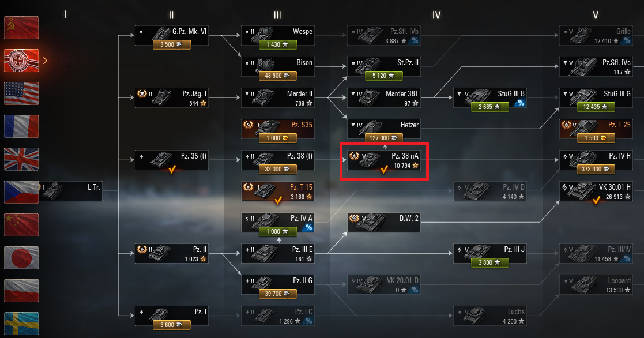The image size is (644, 338).
Task: Select the Japan nation flag
Action: point(21,257)
